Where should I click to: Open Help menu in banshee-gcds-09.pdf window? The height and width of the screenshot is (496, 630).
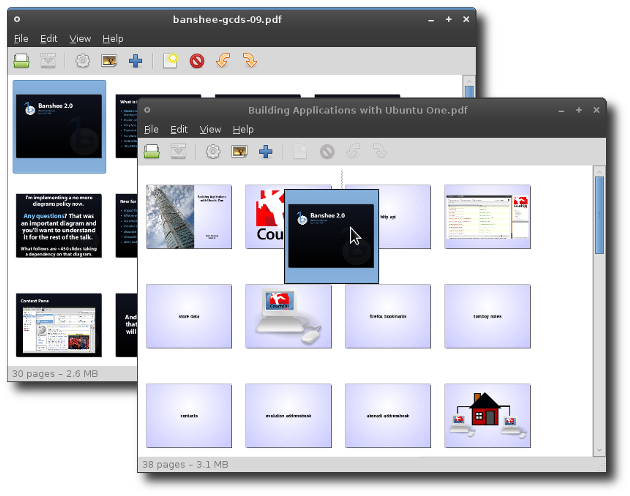pyautogui.click(x=112, y=39)
